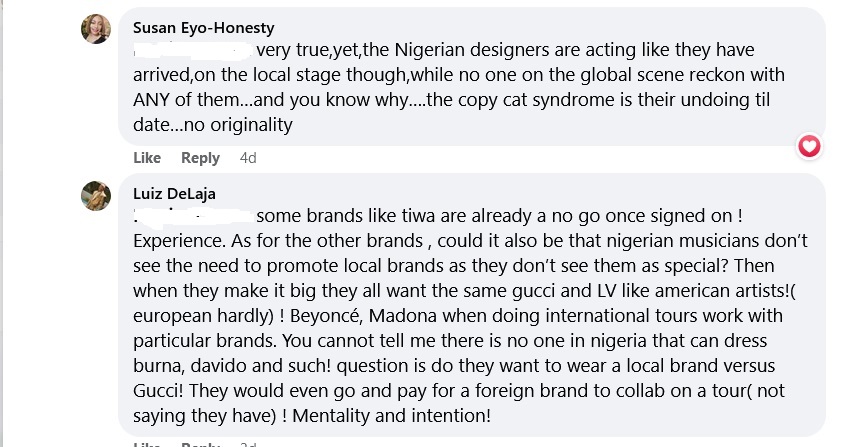Image resolution: width=853 pixels, height=447 pixels.
Task: Open Susan Eyo-Honesty's profile name link
Action: pyautogui.click(x=203, y=28)
